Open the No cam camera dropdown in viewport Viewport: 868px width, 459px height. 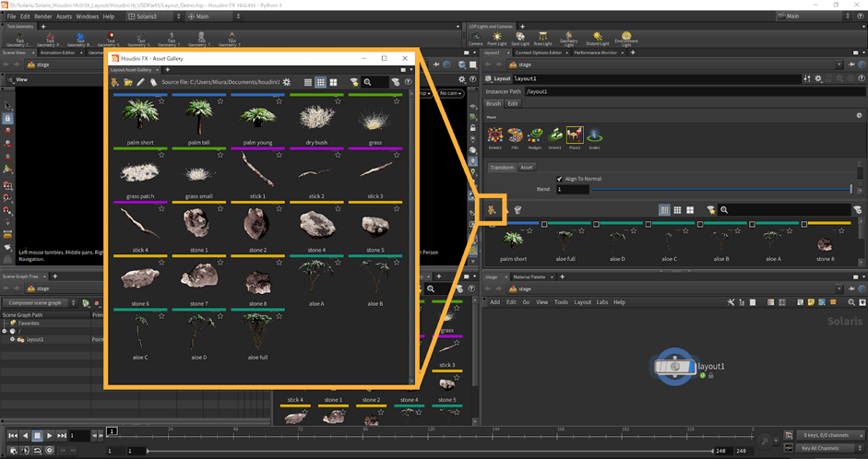(451, 93)
